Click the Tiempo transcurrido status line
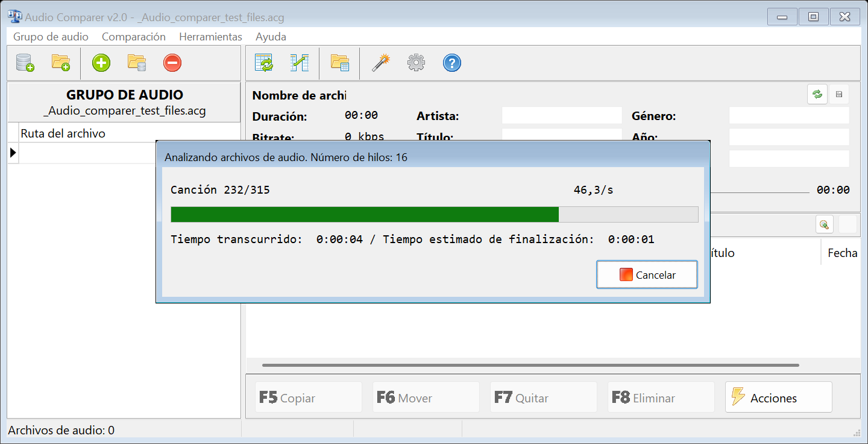 point(412,239)
